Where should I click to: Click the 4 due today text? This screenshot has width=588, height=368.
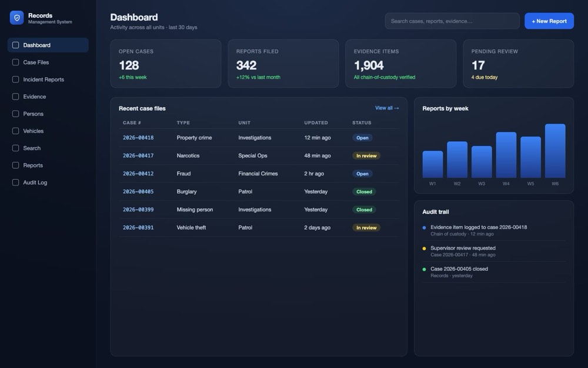[x=485, y=77]
